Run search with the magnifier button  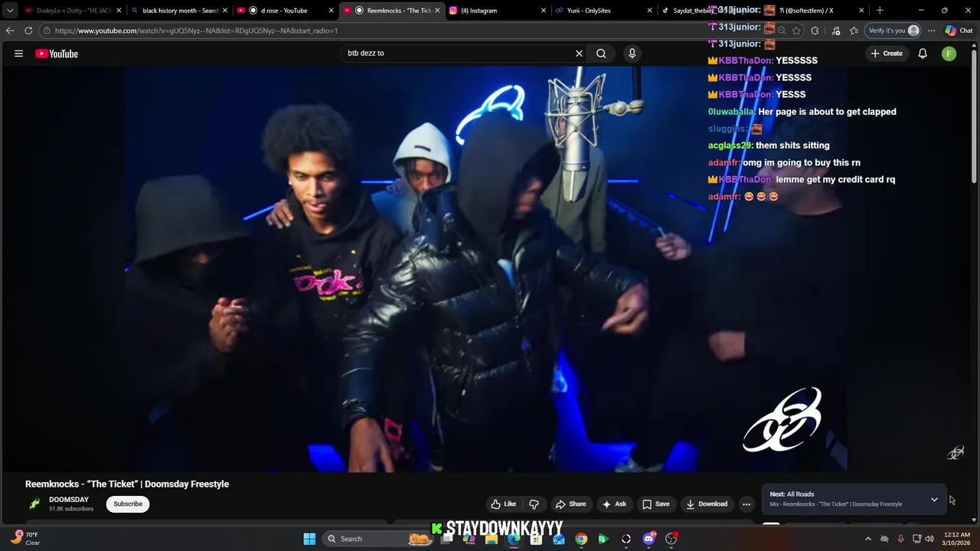601,54
